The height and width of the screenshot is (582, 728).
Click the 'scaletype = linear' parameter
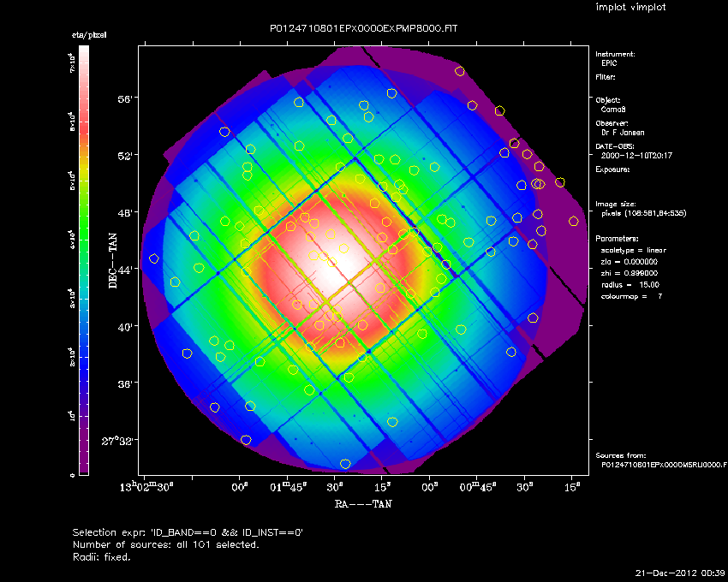tap(633, 250)
